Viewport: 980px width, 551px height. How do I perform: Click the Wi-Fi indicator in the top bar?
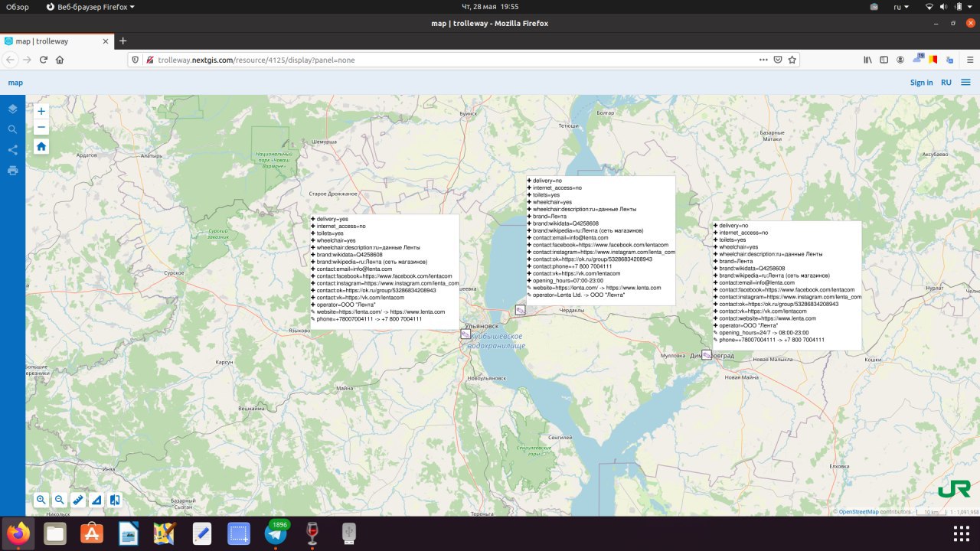pos(929,7)
